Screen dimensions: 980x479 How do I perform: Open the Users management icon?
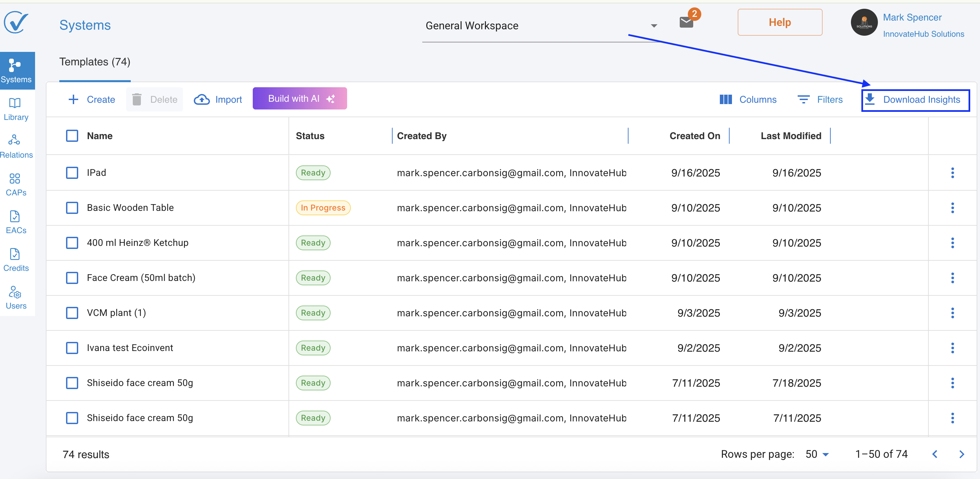point(15,297)
